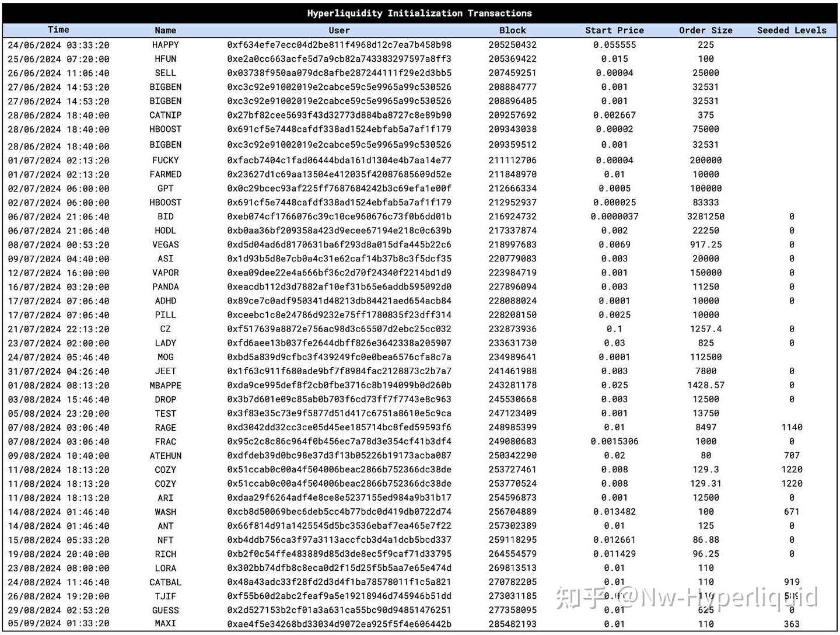Click the Block column header
Screen dimensions: 840x635
(x=513, y=30)
